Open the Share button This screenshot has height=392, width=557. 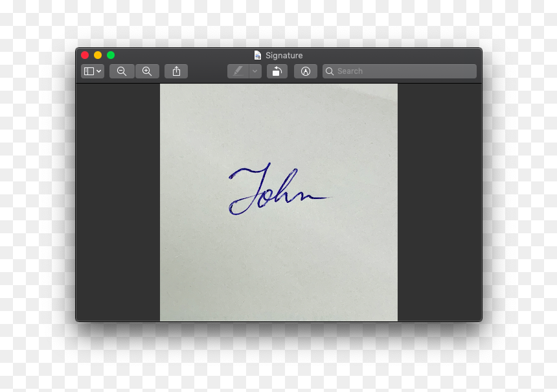click(176, 71)
